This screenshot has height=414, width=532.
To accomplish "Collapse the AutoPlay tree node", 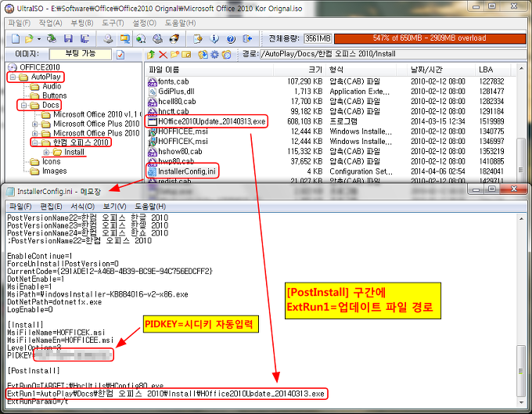I will tap(13, 77).
